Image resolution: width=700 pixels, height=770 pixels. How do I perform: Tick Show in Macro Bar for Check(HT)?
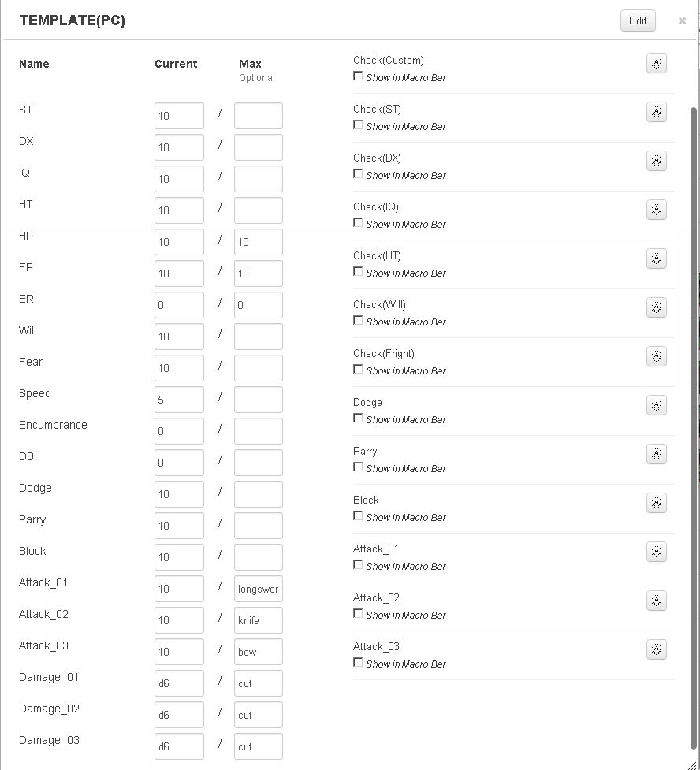359,272
